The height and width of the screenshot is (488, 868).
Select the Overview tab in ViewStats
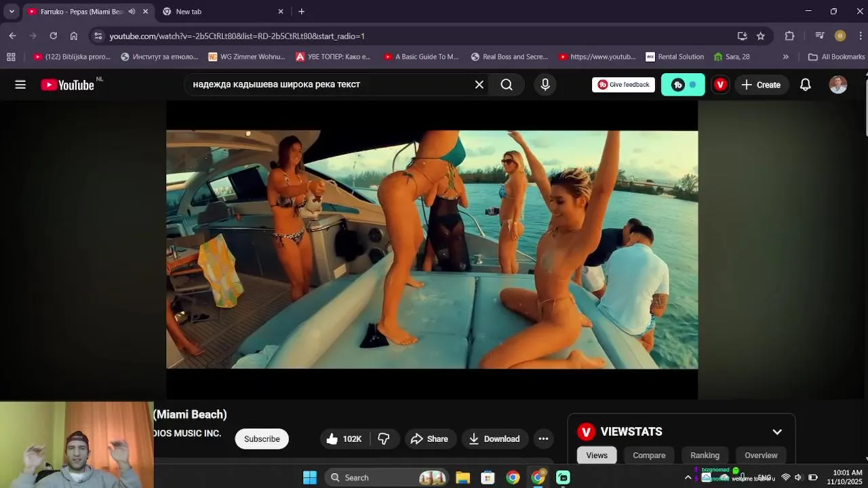pyautogui.click(x=761, y=455)
